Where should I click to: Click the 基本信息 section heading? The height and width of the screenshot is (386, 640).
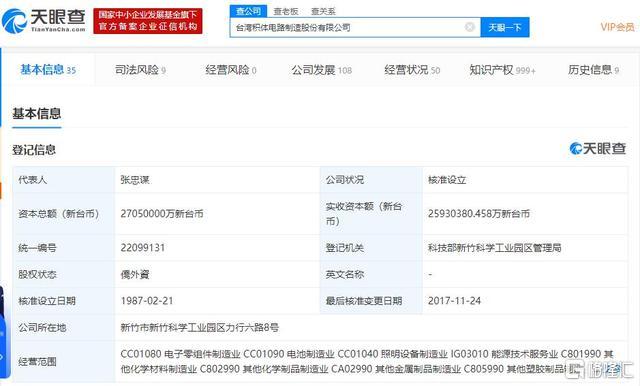click(x=37, y=113)
